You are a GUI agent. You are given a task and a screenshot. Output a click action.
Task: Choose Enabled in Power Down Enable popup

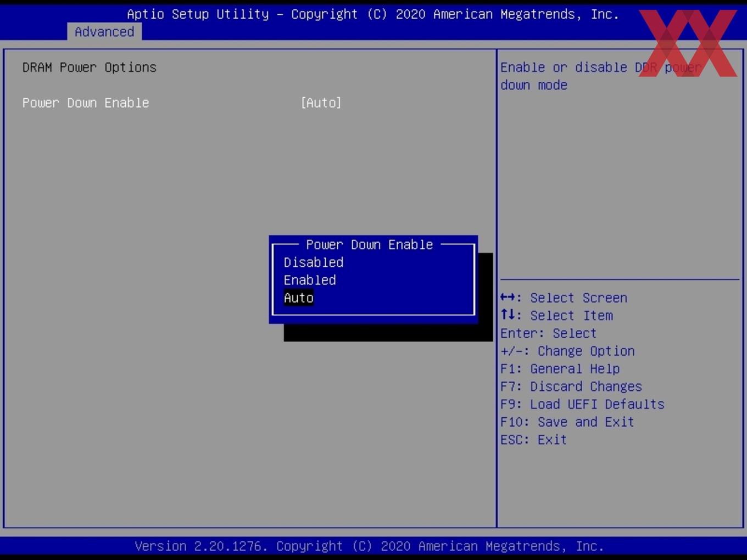coord(310,280)
